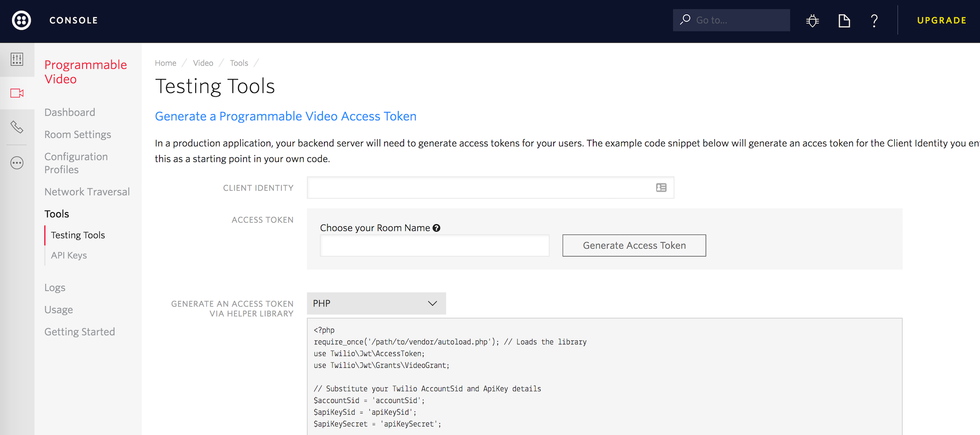Open API Keys in sidebar
Viewport: 980px width, 435px height.
click(x=69, y=255)
